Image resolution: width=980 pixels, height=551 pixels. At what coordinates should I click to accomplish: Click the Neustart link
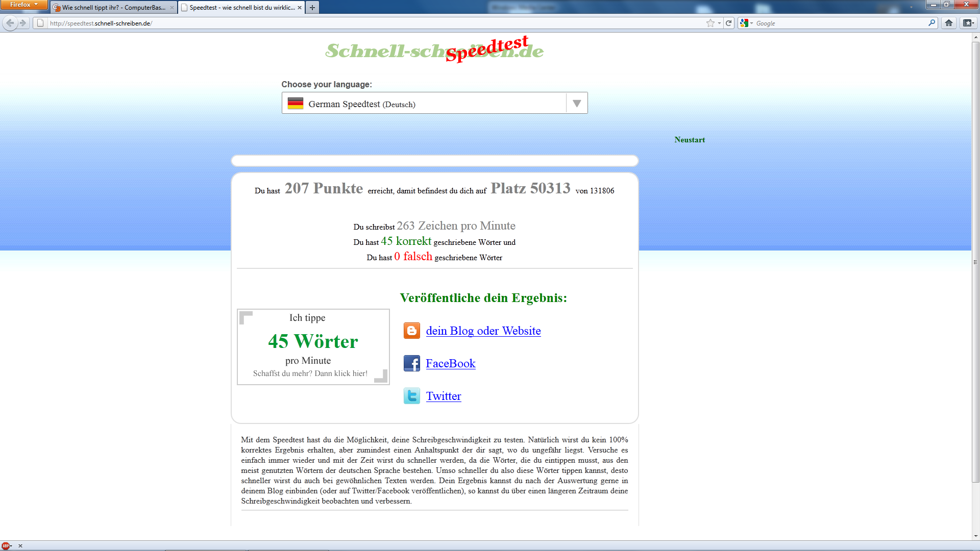click(689, 140)
